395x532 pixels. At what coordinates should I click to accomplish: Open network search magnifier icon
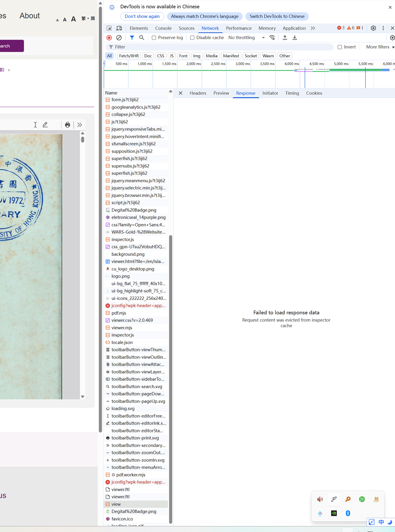[142, 38]
